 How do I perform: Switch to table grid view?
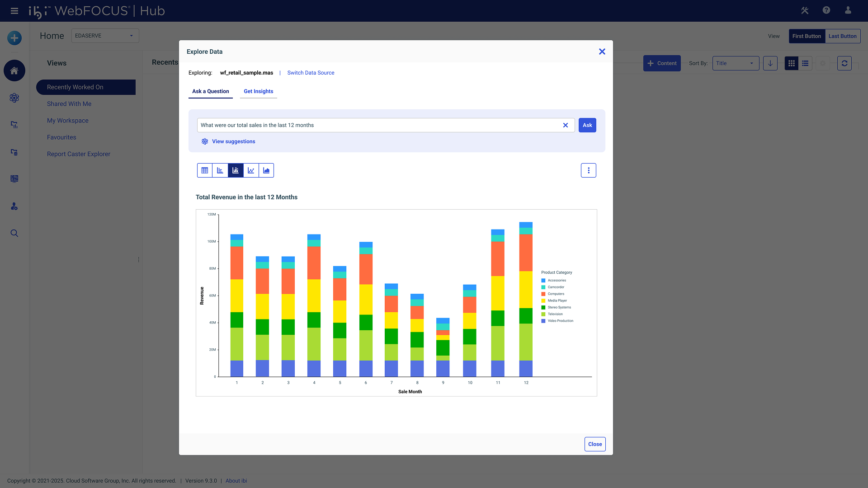click(205, 170)
